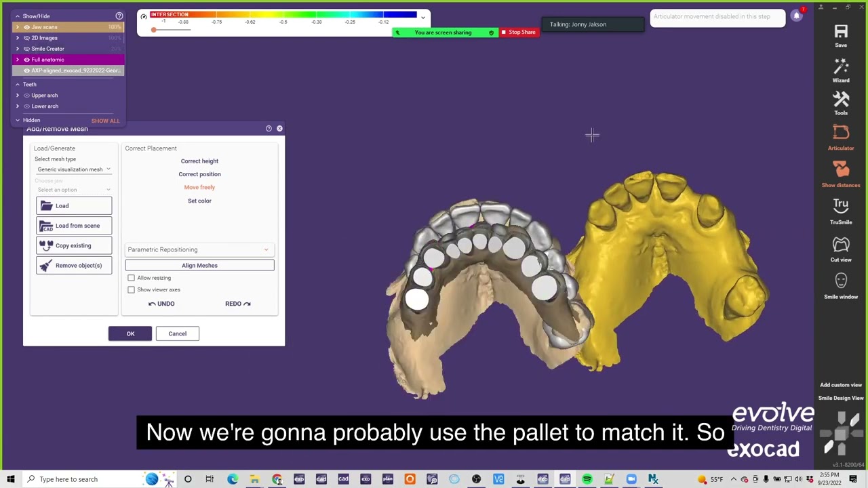Open Chrome from the taskbar

[x=277, y=479]
